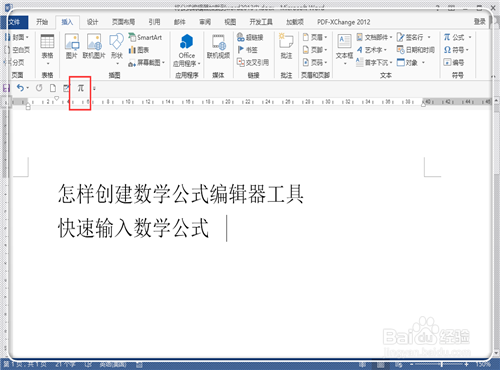Add a 批注 comment
Image resolution: width=500 pixels, height=370 pixels.
click(x=286, y=47)
